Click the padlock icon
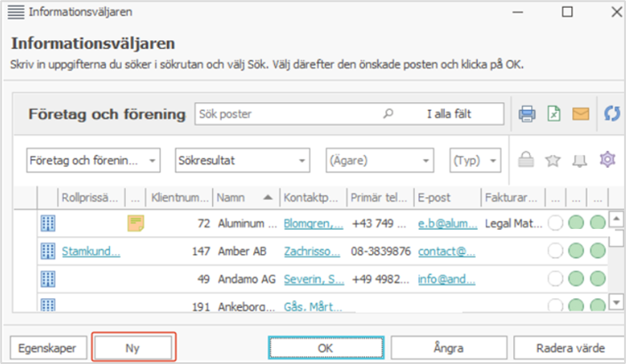626x364 pixels. 527,160
